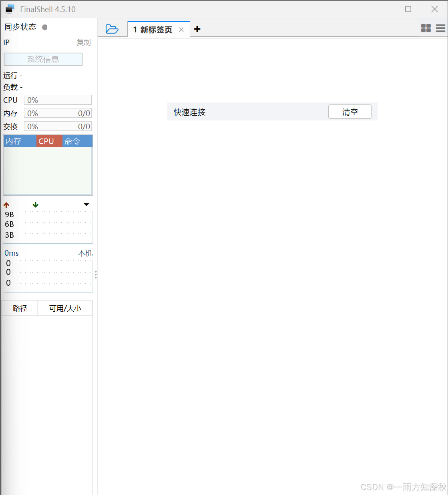
Task: Open the hamburger main menu
Action: (440, 28)
